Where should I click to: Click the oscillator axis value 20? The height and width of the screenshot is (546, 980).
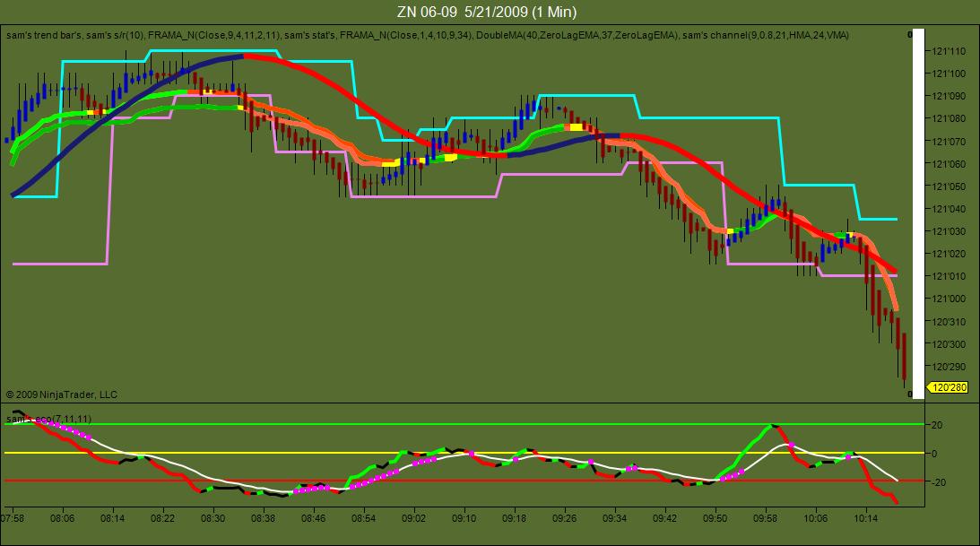click(x=938, y=426)
